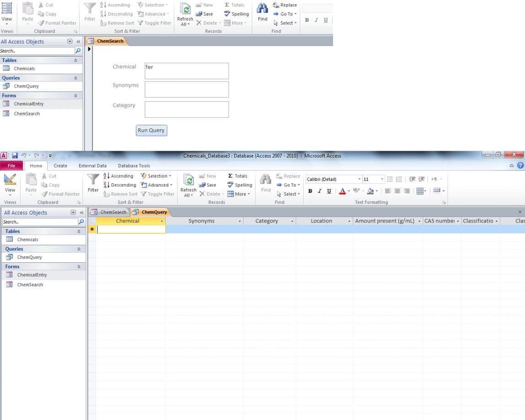Switch to the Create ribbon tab
The image size is (525, 420).
click(x=60, y=166)
